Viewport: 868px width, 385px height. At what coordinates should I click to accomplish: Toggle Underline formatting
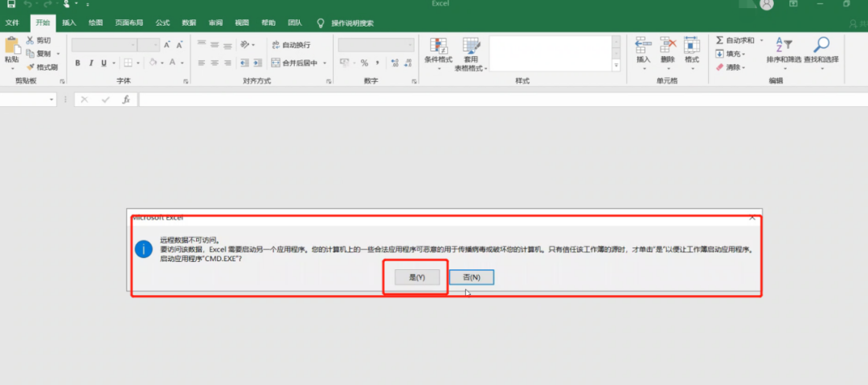(104, 63)
